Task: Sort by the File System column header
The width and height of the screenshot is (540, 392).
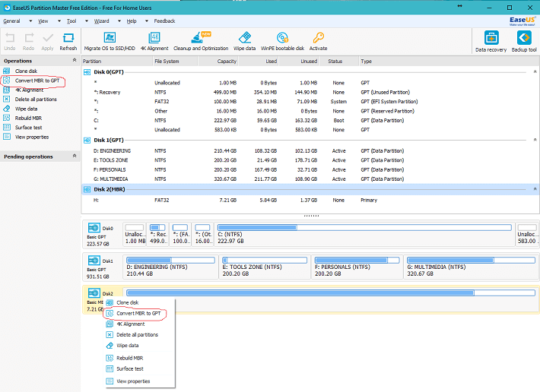Action: [x=175, y=62]
